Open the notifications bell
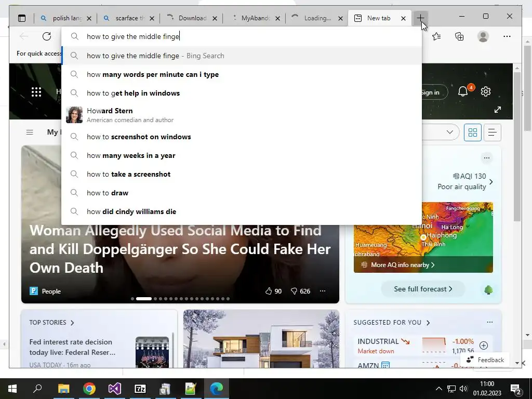The width and height of the screenshot is (532, 399). coord(463,91)
